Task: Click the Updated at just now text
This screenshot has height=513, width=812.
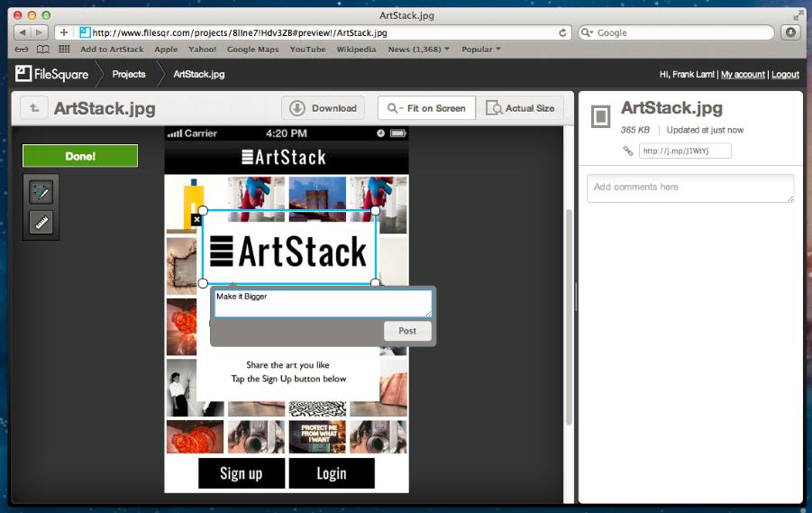Action: click(x=705, y=130)
